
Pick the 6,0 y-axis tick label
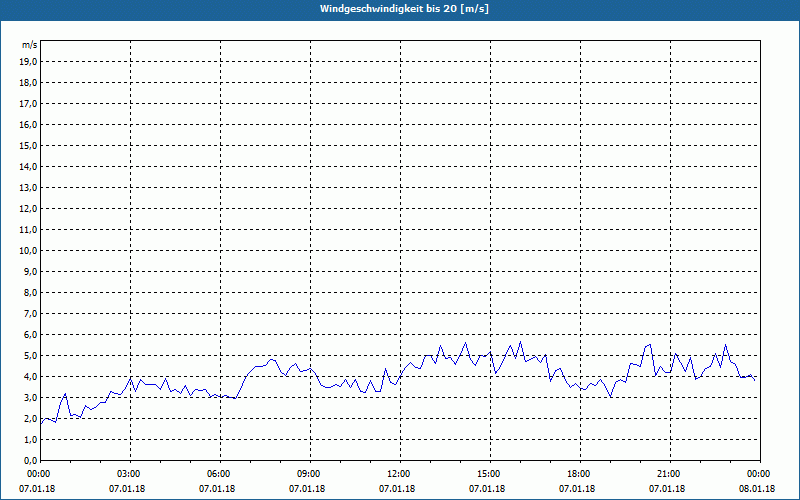click(31, 335)
